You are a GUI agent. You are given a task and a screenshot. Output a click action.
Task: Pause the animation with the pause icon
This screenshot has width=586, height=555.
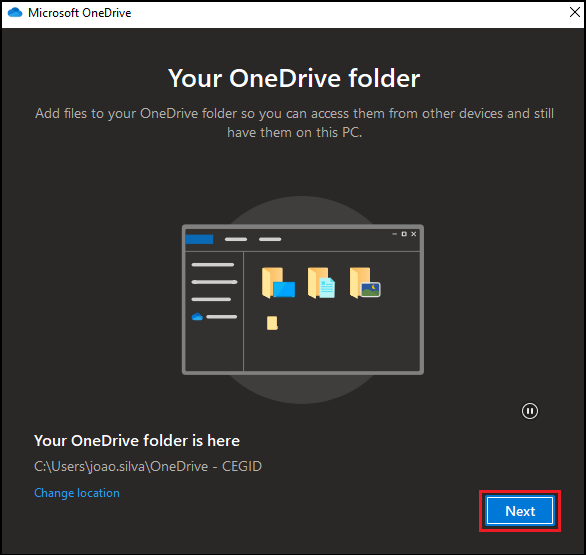[530, 411]
